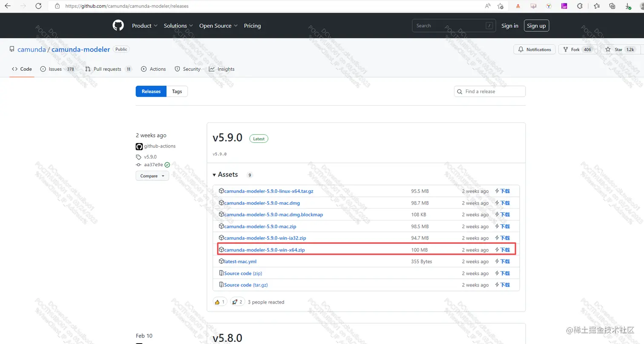The height and width of the screenshot is (344, 644).
Task: Download latest-mac.yml
Action: coord(240,261)
